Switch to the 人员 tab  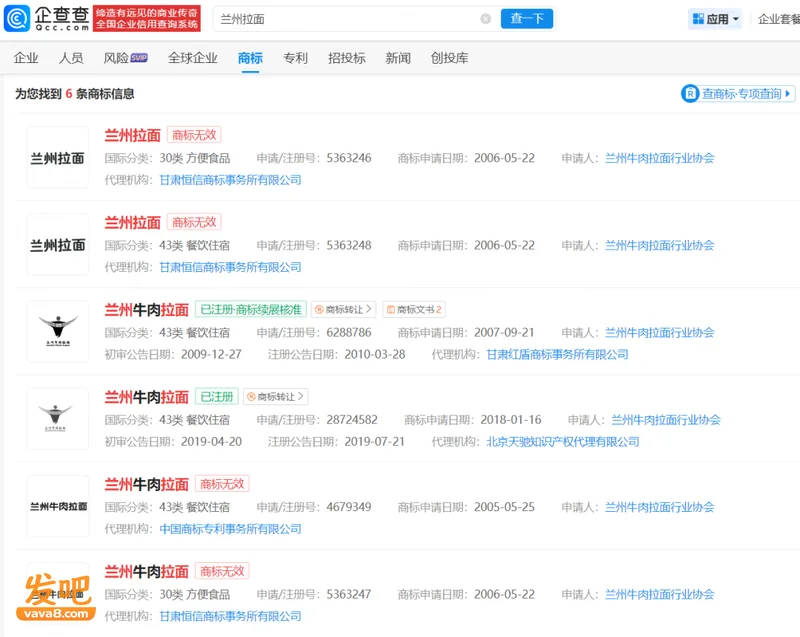point(71,58)
